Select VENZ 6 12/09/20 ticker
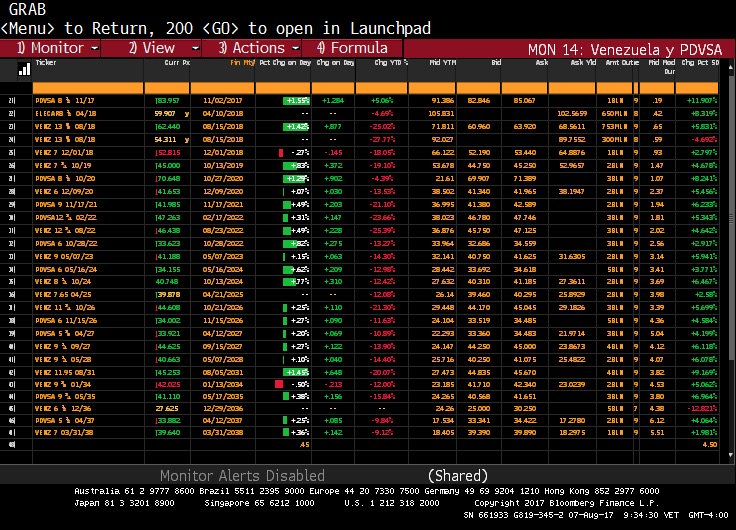736x530 pixels. click(64, 192)
